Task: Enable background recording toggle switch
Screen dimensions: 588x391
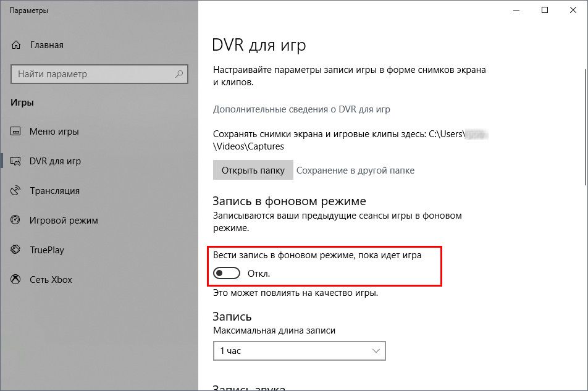Action: pos(227,273)
